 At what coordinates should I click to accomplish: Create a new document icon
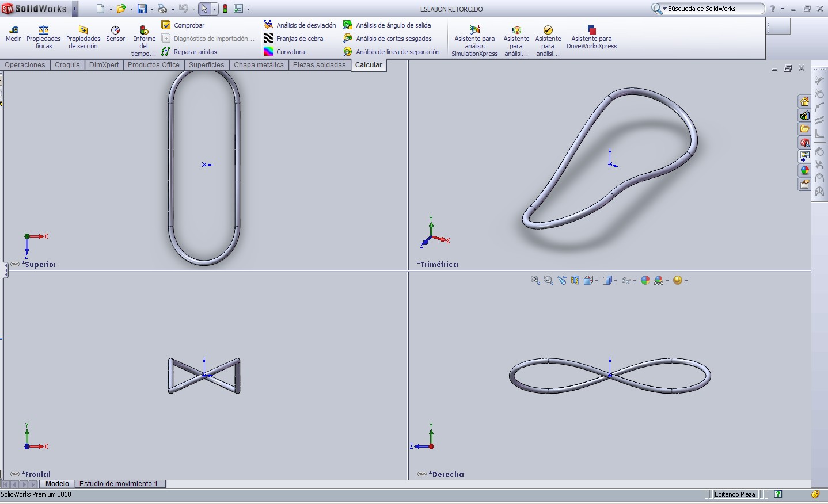click(x=101, y=9)
